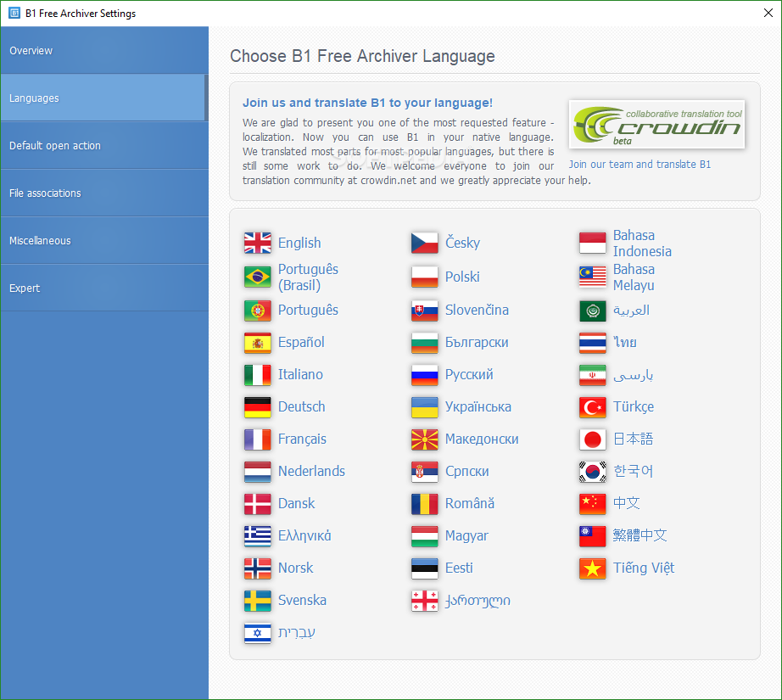The width and height of the screenshot is (782, 700).
Task: Click the Spain flag icon
Action: pyautogui.click(x=257, y=343)
